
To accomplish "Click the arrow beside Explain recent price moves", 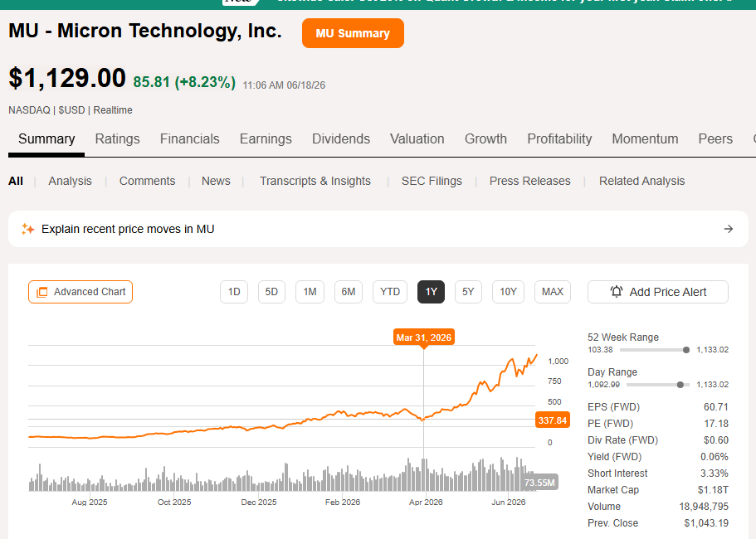I will (729, 229).
